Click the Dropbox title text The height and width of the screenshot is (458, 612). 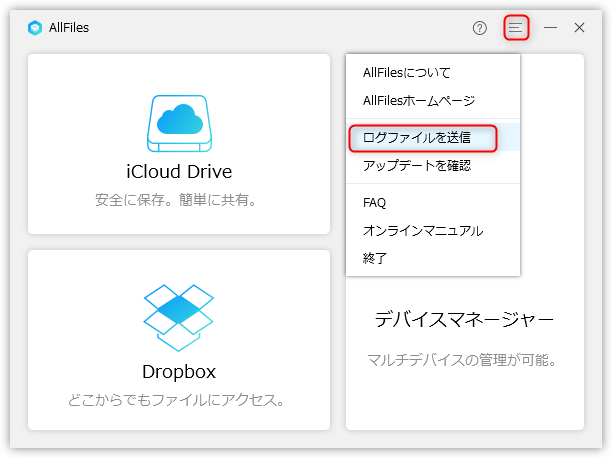click(179, 372)
